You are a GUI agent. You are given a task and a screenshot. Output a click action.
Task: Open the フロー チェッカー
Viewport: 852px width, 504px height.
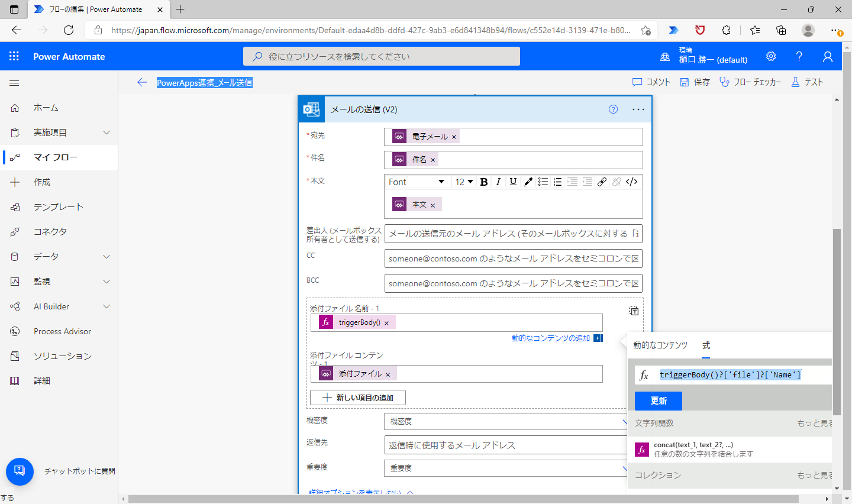coord(750,82)
